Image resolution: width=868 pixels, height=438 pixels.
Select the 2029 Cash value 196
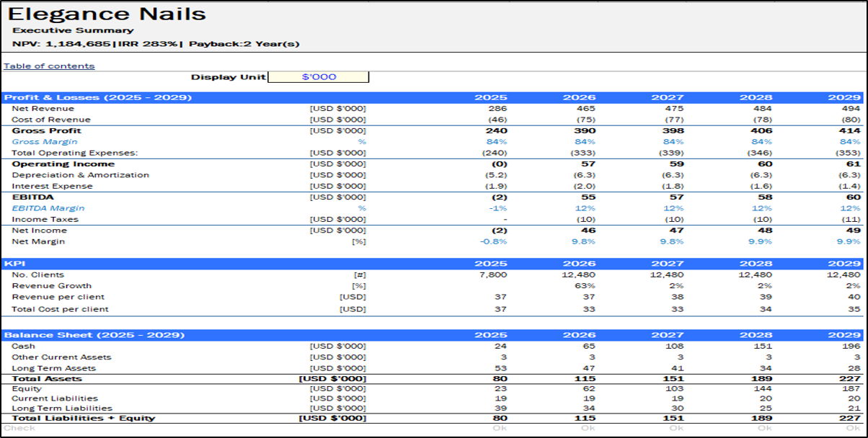click(x=851, y=346)
